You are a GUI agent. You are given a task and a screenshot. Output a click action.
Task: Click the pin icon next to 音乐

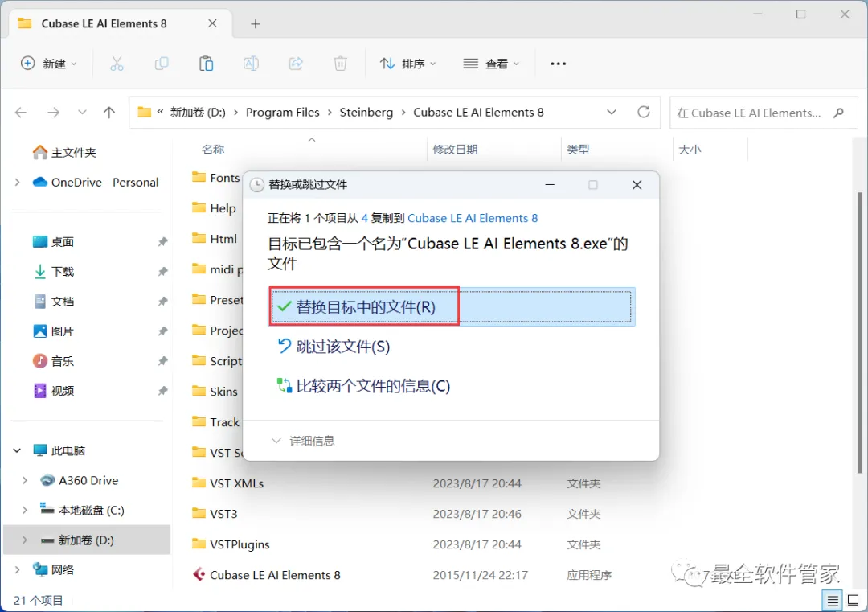click(162, 362)
